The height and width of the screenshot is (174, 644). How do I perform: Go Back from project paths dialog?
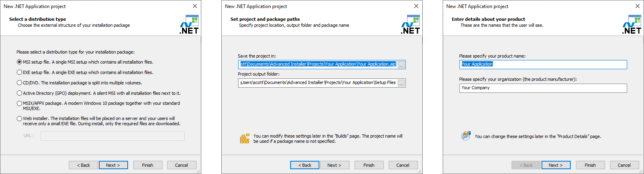pos(305,165)
